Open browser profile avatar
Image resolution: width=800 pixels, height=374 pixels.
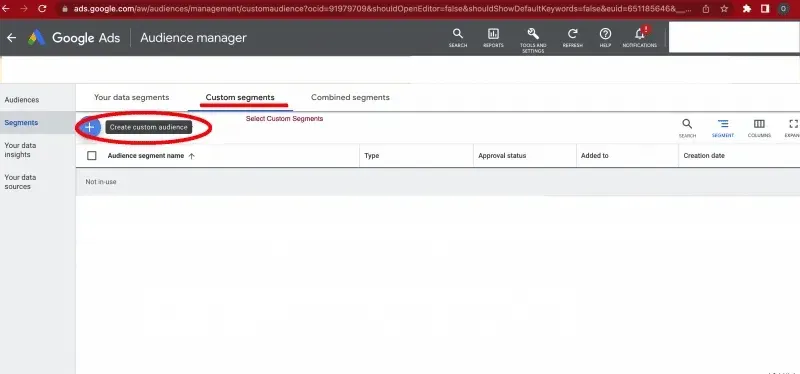tap(784, 9)
